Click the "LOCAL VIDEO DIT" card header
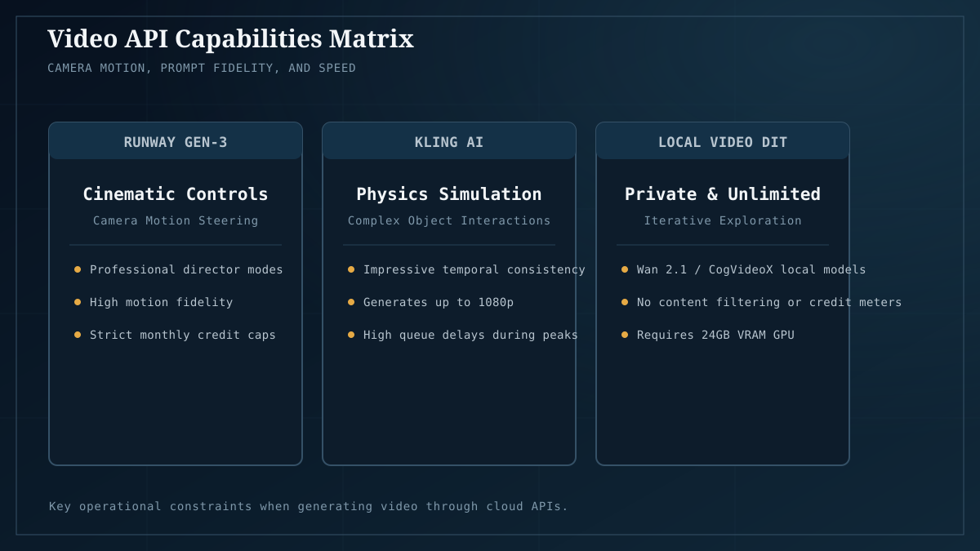Image resolution: width=980 pixels, height=551 pixels. (723, 141)
